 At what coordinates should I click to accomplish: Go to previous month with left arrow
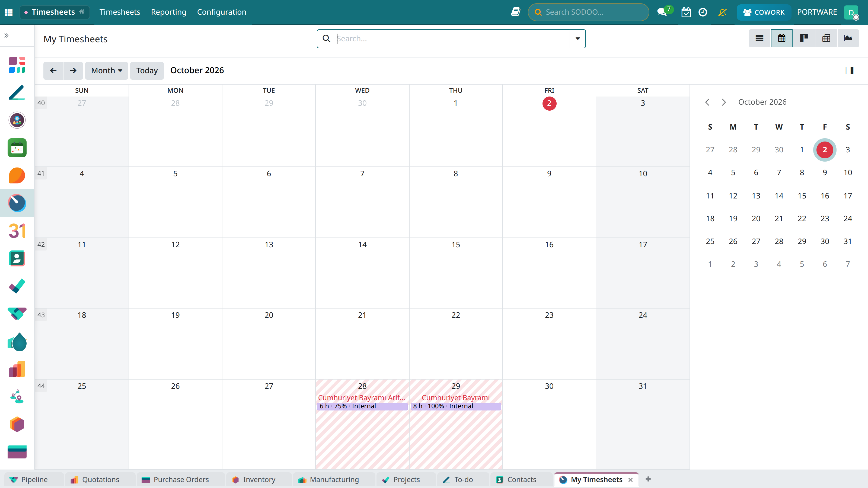53,70
